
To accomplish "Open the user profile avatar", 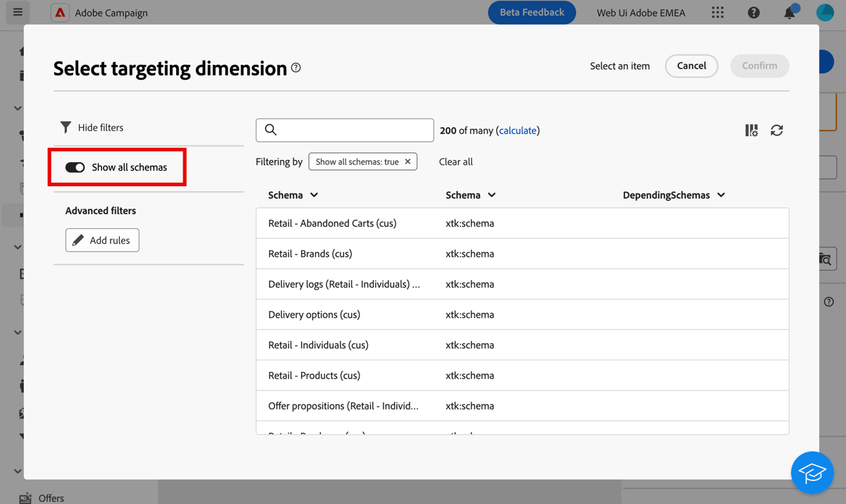I will [825, 12].
